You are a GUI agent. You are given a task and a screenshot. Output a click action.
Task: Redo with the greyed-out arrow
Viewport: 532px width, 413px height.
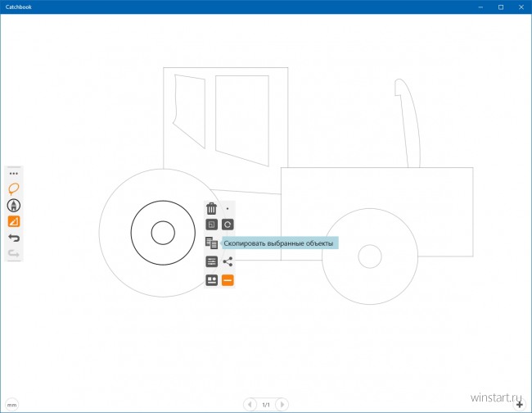tap(14, 253)
